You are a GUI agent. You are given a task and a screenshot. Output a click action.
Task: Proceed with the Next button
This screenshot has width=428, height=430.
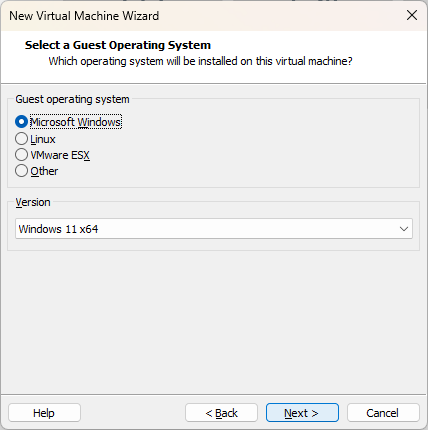tap(302, 413)
